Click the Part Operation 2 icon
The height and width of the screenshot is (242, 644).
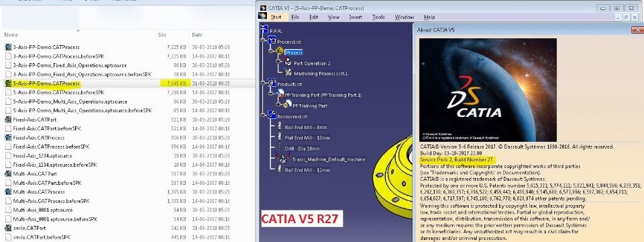288,62
